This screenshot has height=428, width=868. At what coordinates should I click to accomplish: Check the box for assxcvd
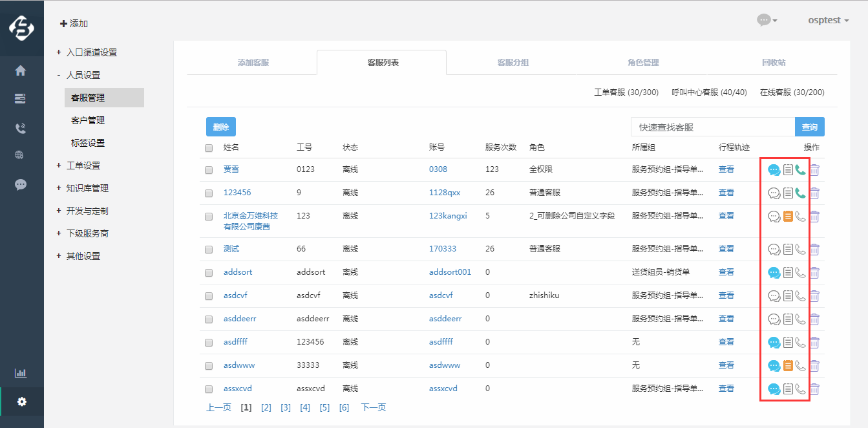(209, 389)
